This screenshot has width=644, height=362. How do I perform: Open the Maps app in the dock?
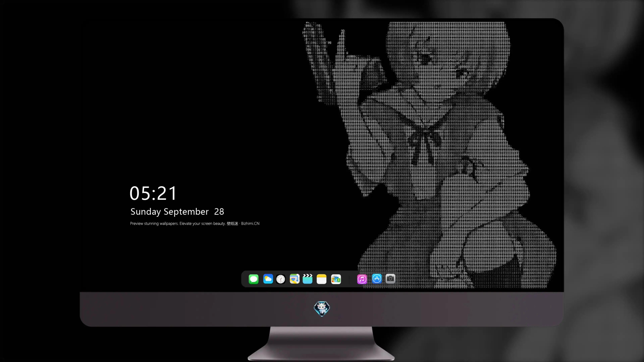[x=294, y=279]
